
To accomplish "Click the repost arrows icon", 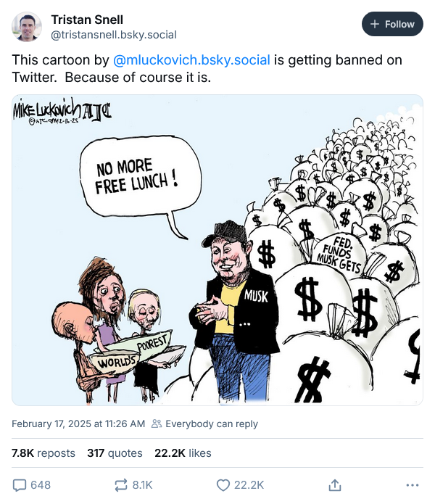I will [x=121, y=484].
